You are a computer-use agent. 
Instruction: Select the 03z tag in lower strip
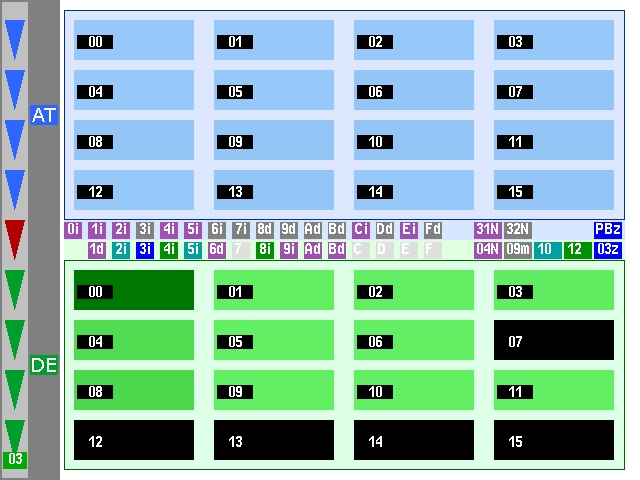608,249
